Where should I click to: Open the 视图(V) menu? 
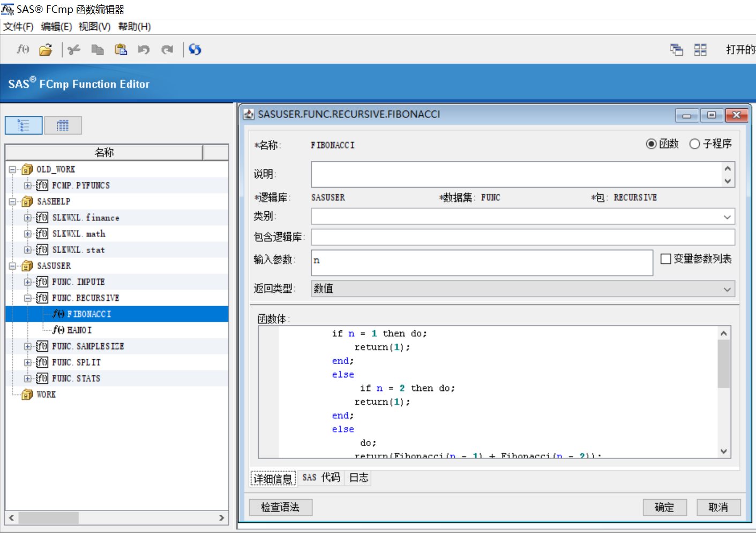(x=94, y=27)
